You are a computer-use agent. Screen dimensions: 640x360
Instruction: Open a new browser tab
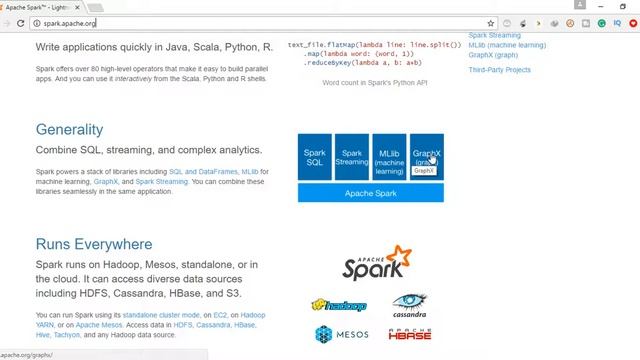[x=96, y=7]
